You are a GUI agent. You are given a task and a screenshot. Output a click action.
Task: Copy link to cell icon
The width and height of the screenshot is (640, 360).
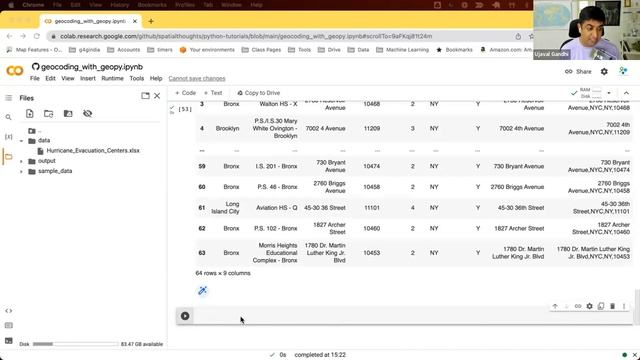point(578,306)
